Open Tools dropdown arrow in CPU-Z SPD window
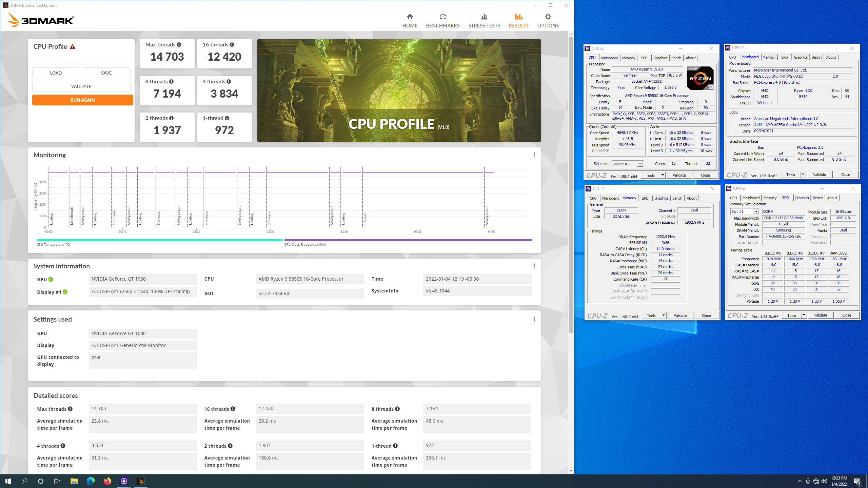The height and width of the screenshot is (488, 868). pos(804,315)
